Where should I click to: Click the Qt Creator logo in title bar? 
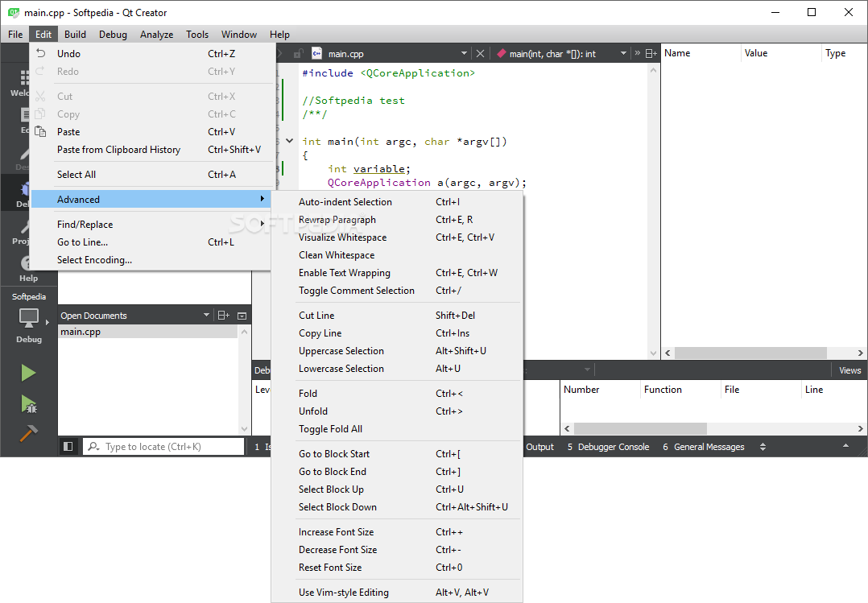13,12
